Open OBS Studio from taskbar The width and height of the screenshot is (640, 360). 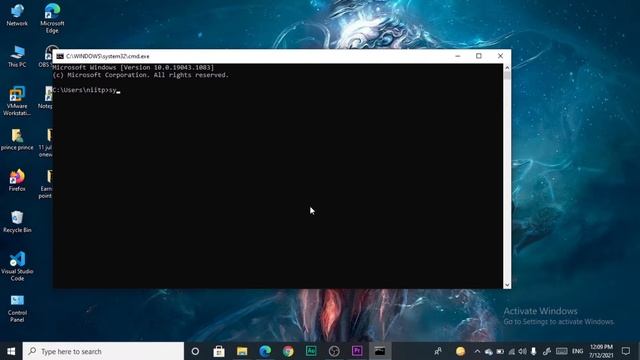pyautogui.click(x=334, y=351)
